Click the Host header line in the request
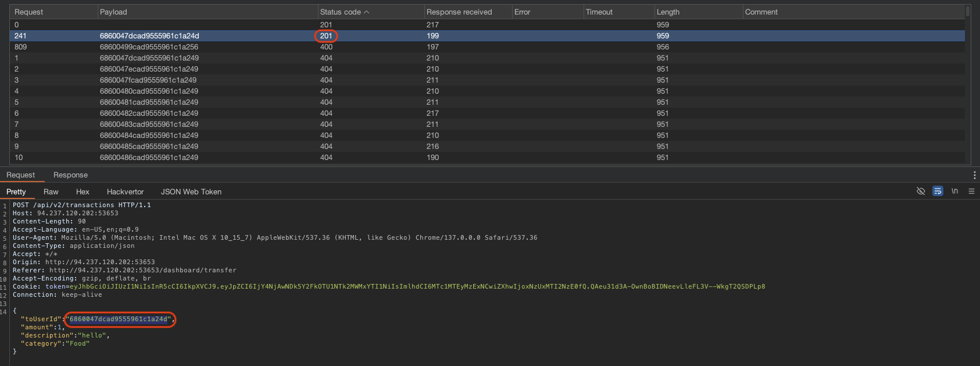The image size is (980, 366). pyautogui.click(x=66, y=213)
